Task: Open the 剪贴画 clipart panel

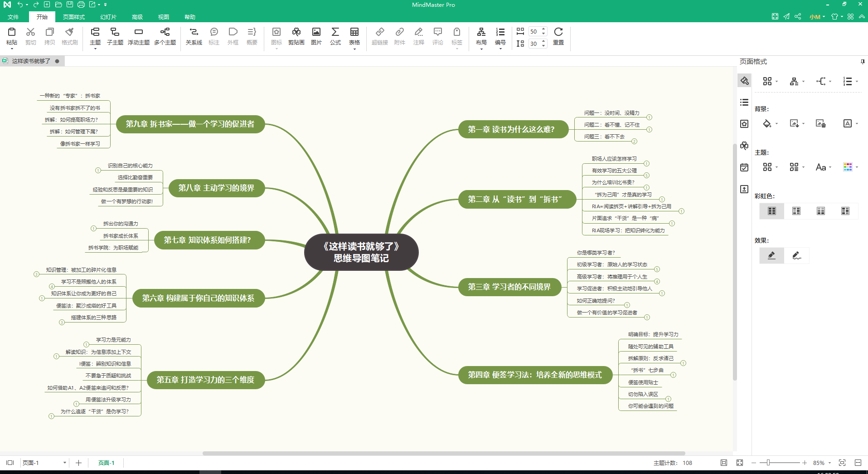Action: [296, 36]
